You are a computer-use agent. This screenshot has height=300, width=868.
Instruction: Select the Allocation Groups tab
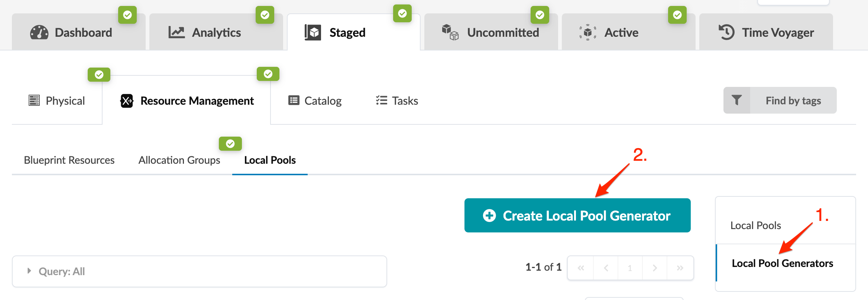179,160
